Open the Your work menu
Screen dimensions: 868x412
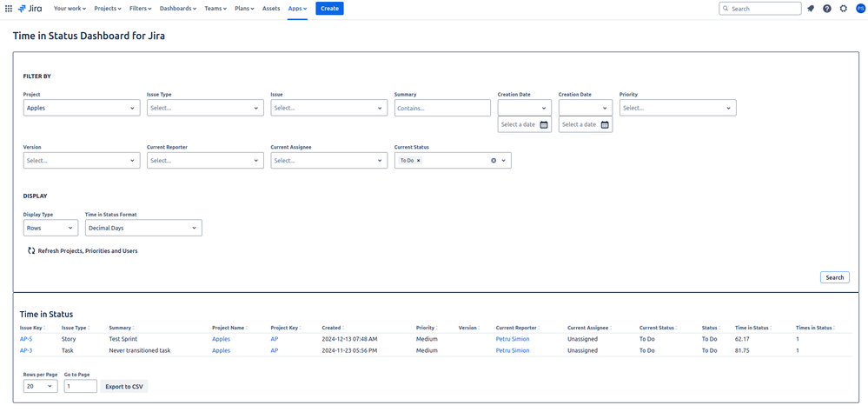point(70,9)
